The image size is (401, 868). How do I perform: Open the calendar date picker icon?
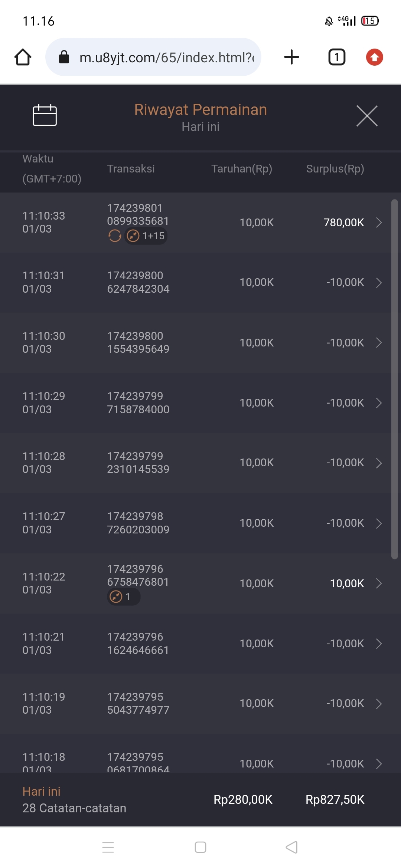(45, 115)
